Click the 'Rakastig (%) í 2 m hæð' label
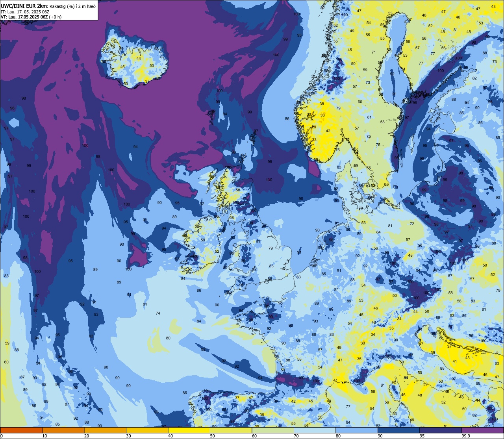 72,6
